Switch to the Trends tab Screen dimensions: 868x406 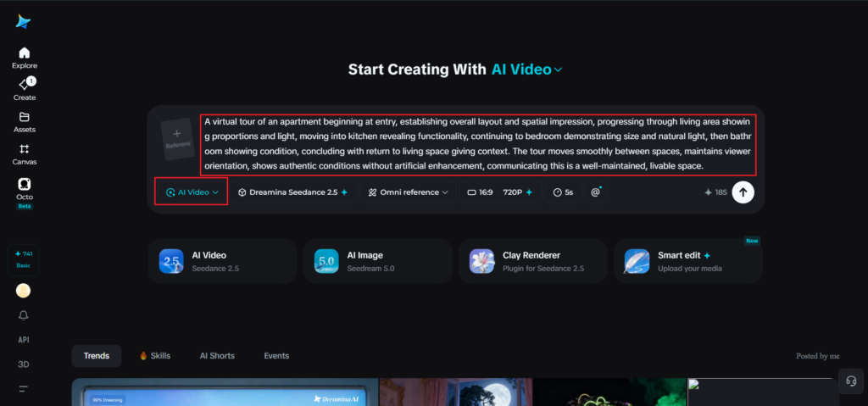point(97,356)
